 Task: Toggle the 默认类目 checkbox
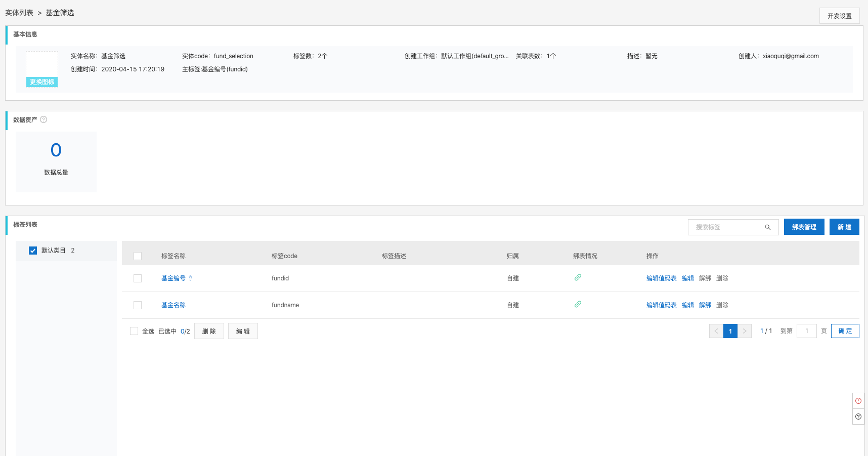pos(33,251)
